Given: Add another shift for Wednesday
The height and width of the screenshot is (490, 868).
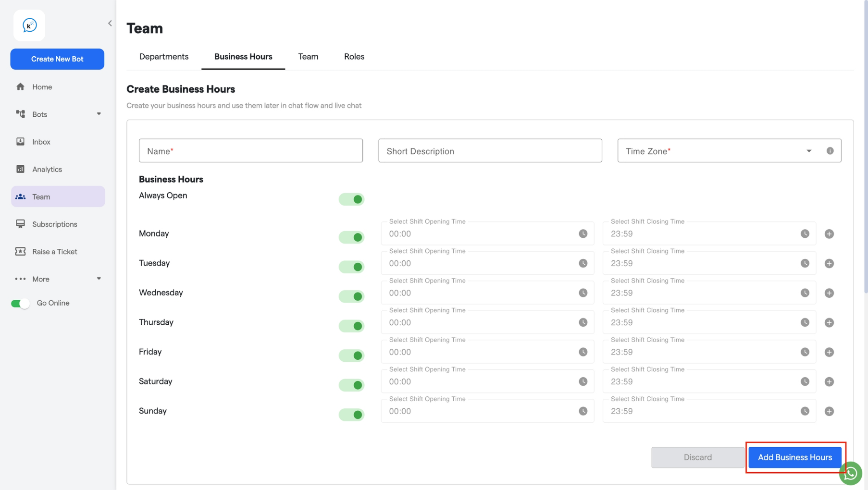Looking at the screenshot, I should point(829,293).
